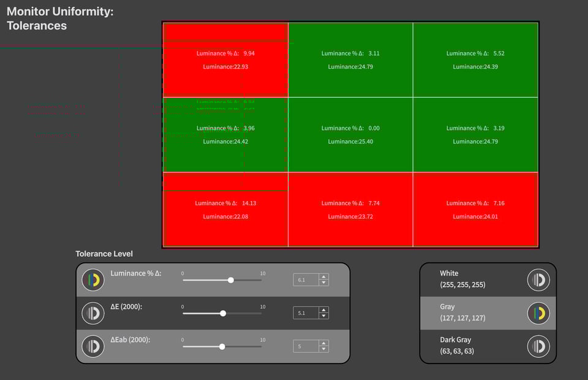Click the Tolerance Level heading
588x380 pixels.
104,254
